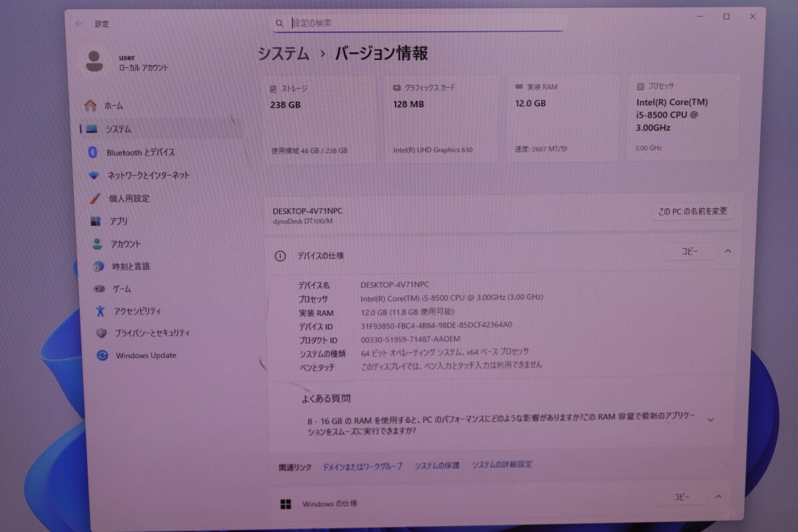The image size is (798, 532).
Task: Click the info icon beside デバイスの仕様
Action: click(x=281, y=255)
